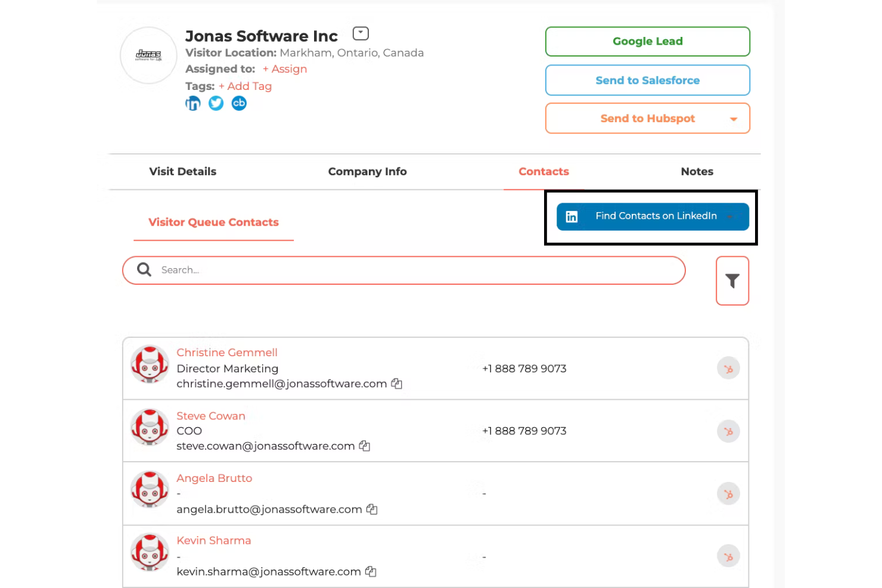882x588 pixels.
Task: Click Find Contacts on LinkedIn button
Action: pyautogui.click(x=653, y=216)
